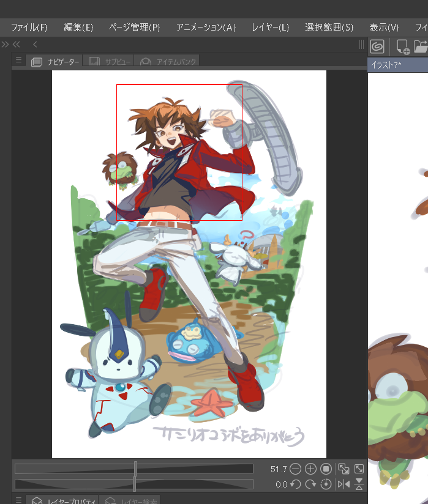Open the ファイル(F) menu
The image size is (428, 504).
(x=29, y=28)
